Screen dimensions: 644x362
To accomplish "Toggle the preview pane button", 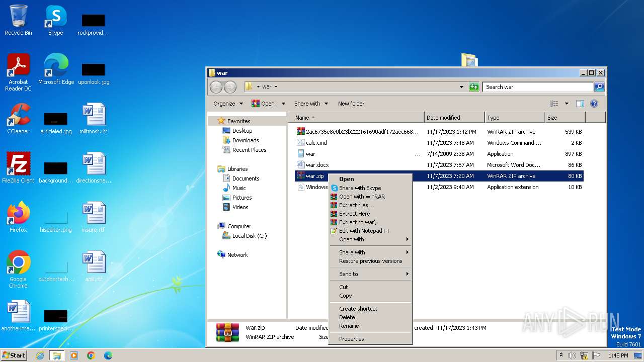I will (580, 104).
